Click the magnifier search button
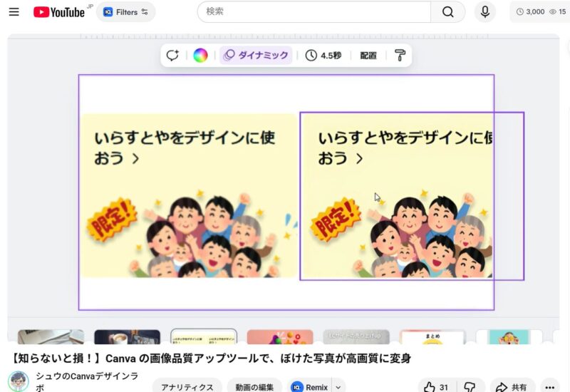Screen dimensions: 570x392 pyautogui.click(x=448, y=11)
